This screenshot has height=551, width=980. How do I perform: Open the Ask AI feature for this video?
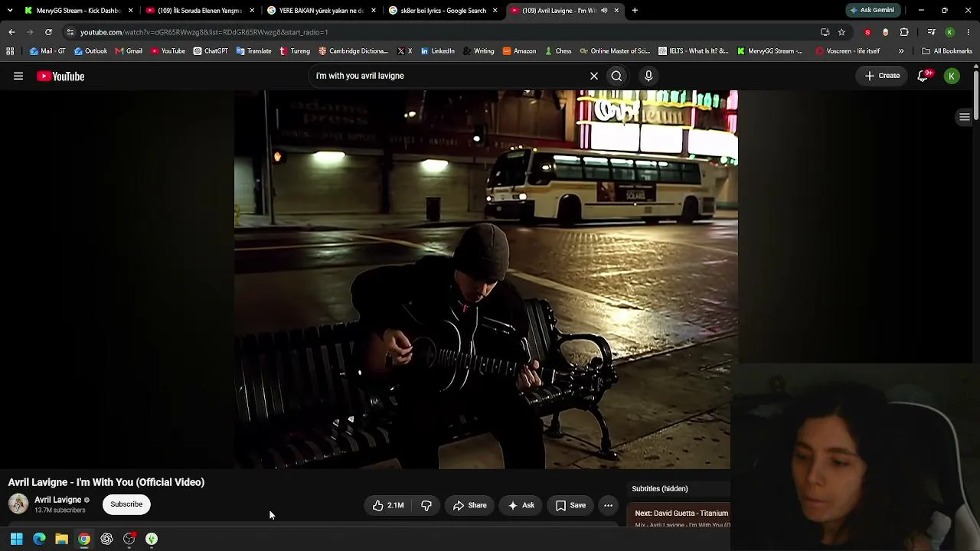pos(521,505)
